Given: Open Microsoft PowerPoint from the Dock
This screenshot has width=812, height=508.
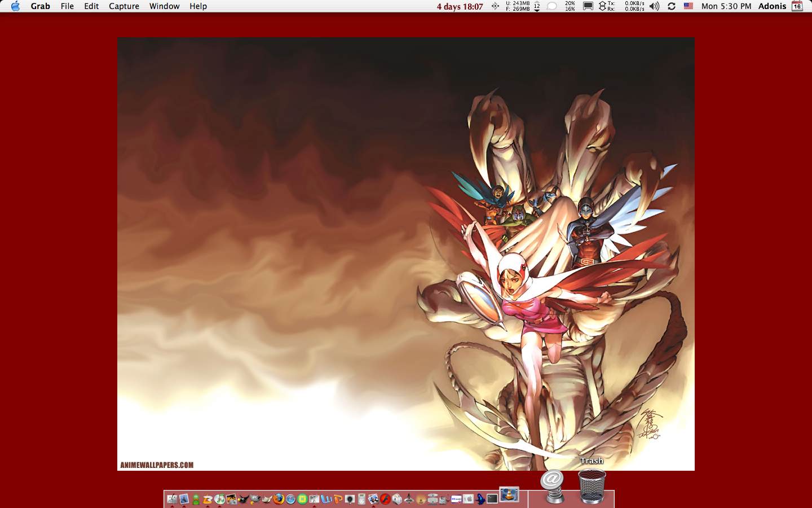Looking at the screenshot, I should click(338, 499).
